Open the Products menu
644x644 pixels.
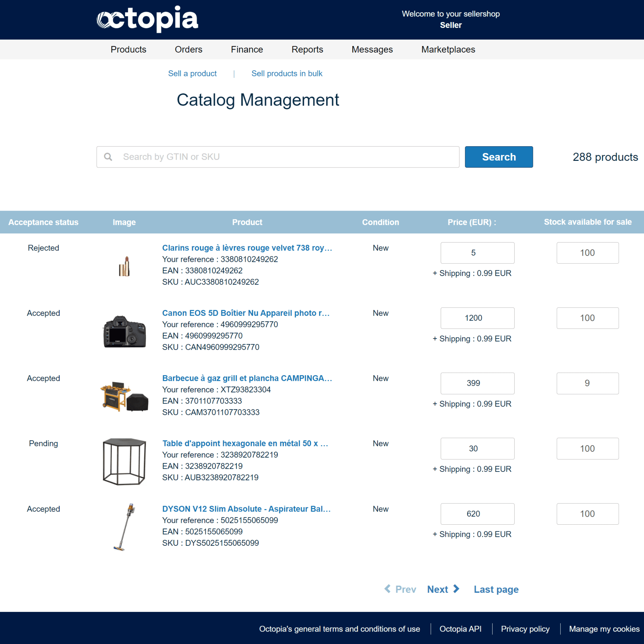(128, 49)
